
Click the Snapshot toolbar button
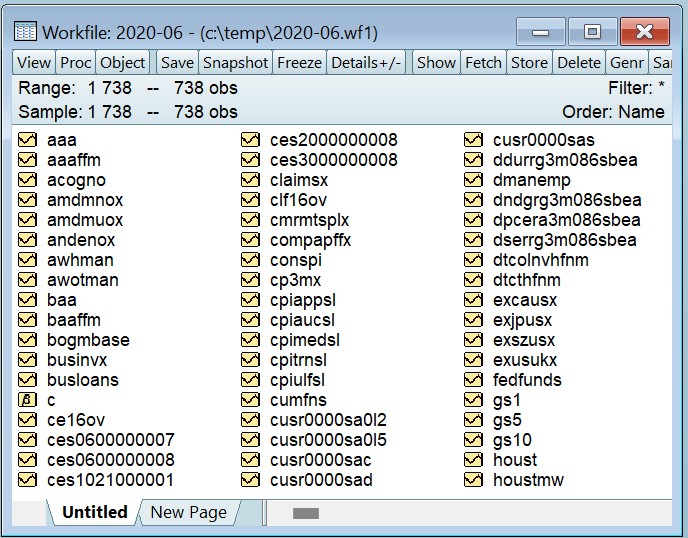(x=235, y=62)
